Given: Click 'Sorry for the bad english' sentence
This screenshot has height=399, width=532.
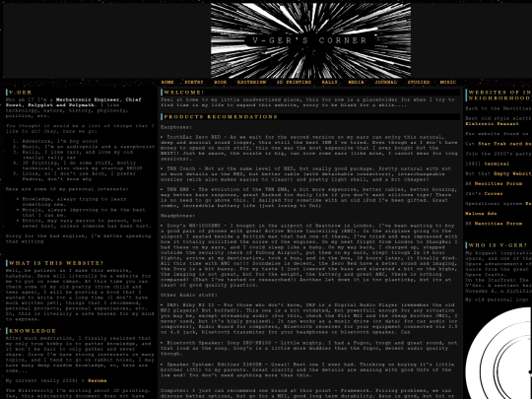Looking at the screenshot, I should tap(78, 238).
